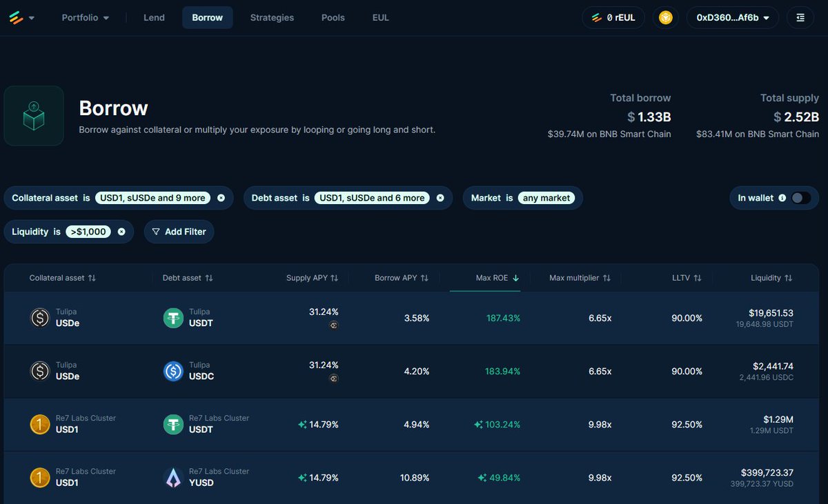Sort by Max multiplier column
The image size is (828, 504).
(x=580, y=278)
